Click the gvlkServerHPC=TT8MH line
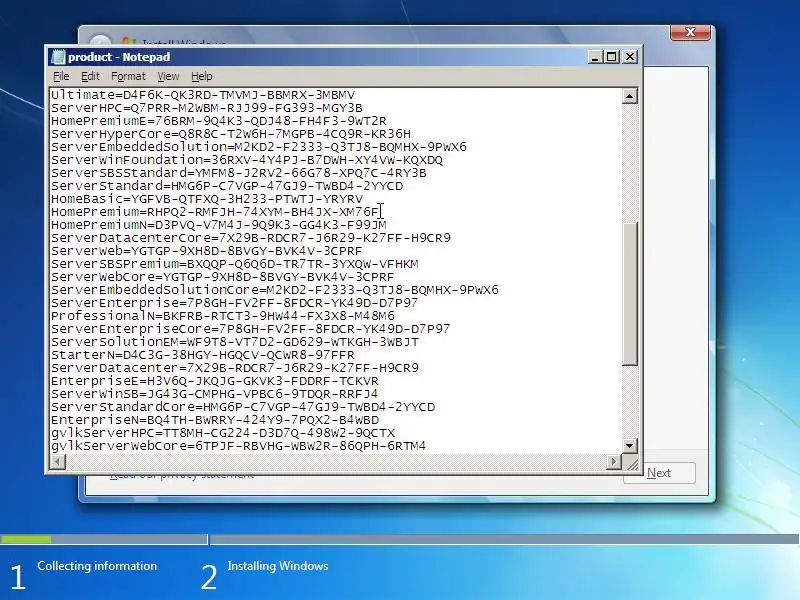 point(223,433)
